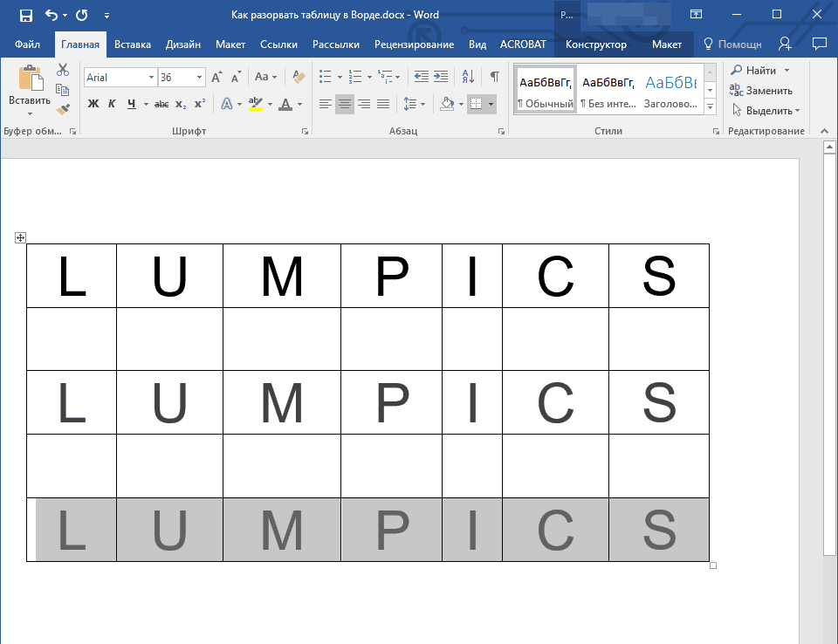Image resolution: width=838 pixels, height=644 pixels.
Task: Click the Cut scissors icon
Action: (x=63, y=71)
